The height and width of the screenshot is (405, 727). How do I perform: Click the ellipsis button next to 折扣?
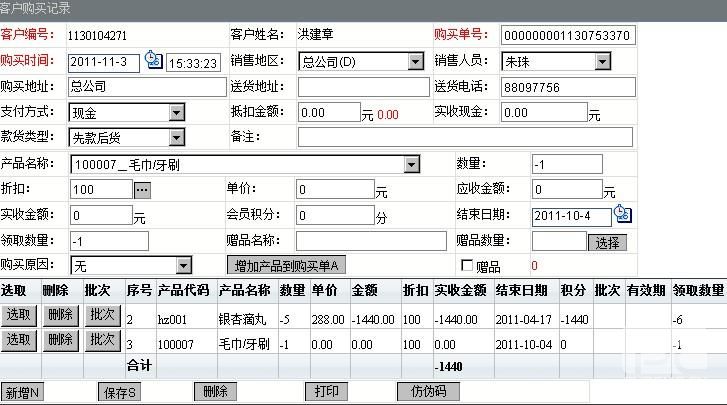click(142, 189)
